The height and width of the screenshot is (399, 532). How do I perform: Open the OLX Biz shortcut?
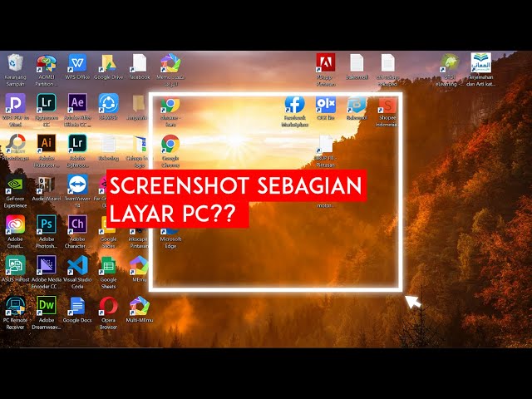coord(326,105)
